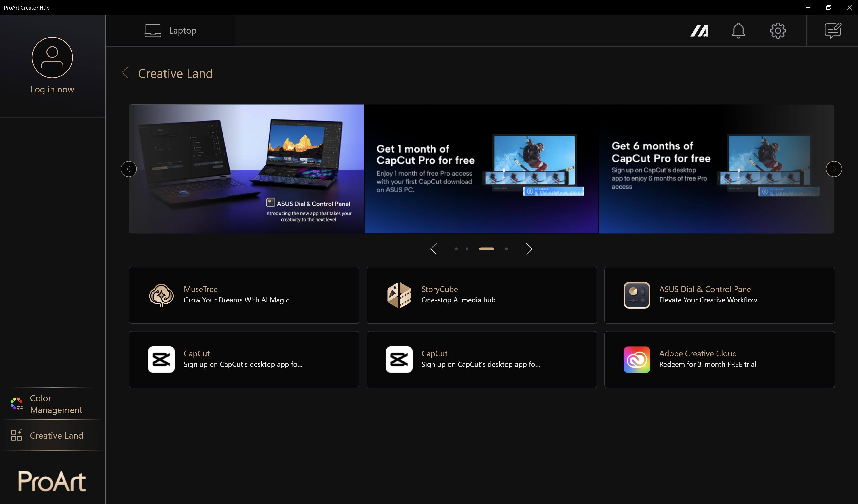Open the 6 months CapCut Pro banner

coord(715,169)
